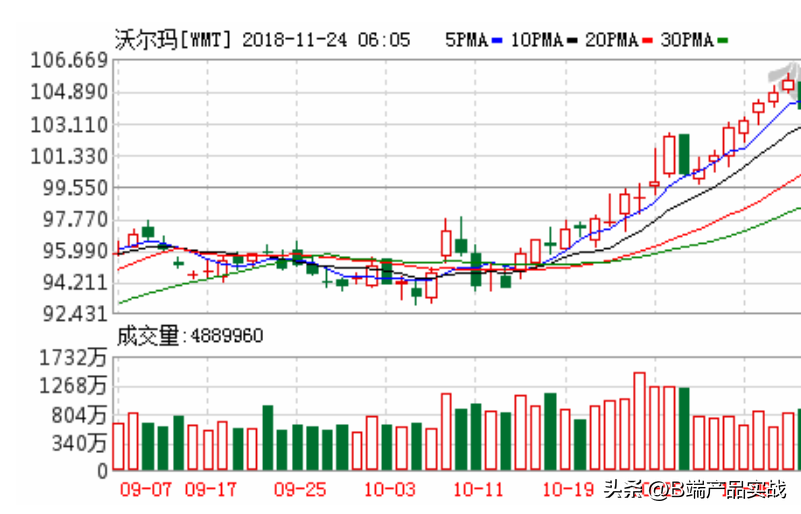Click the 沃尔玛[WMT] chart title
The height and width of the screenshot is (514, 801).
[x=173, y=40]
